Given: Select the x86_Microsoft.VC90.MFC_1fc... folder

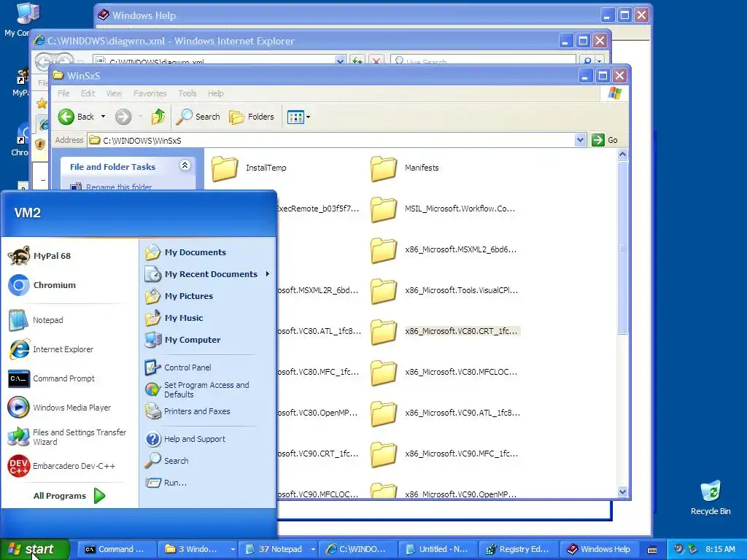Looking at the screenshot, I should [x=444, y=454].
